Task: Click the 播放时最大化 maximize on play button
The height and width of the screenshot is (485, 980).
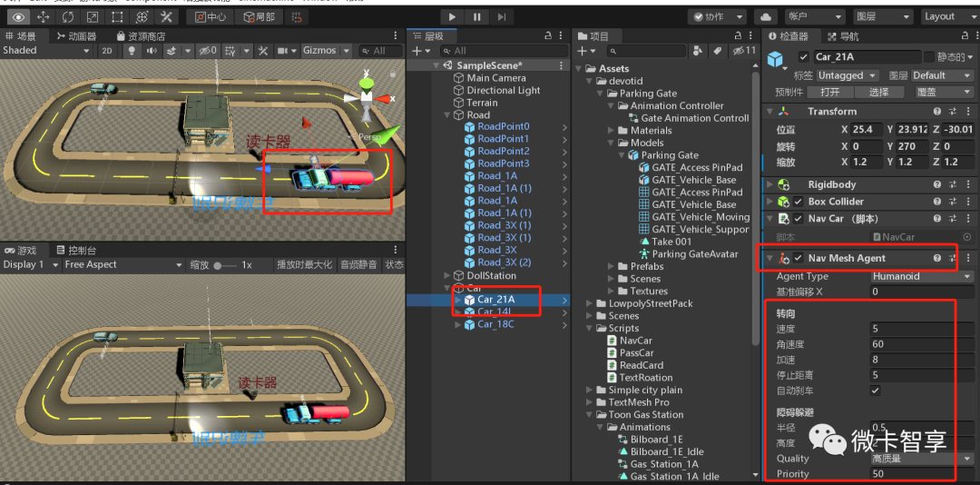Action: coord(304,265)
